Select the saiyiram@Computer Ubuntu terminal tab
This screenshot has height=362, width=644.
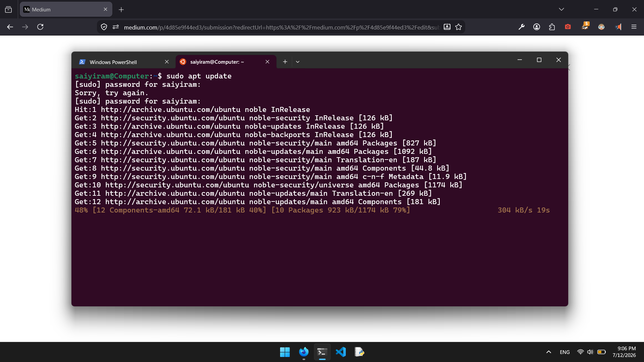pos(226,62)
